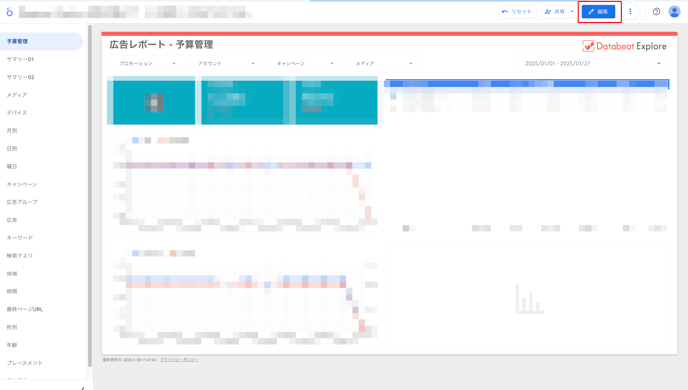This screenshot has height=390, width=688.
Task: Open the キャンペーン filter dropdown
Action: (305, 64)
